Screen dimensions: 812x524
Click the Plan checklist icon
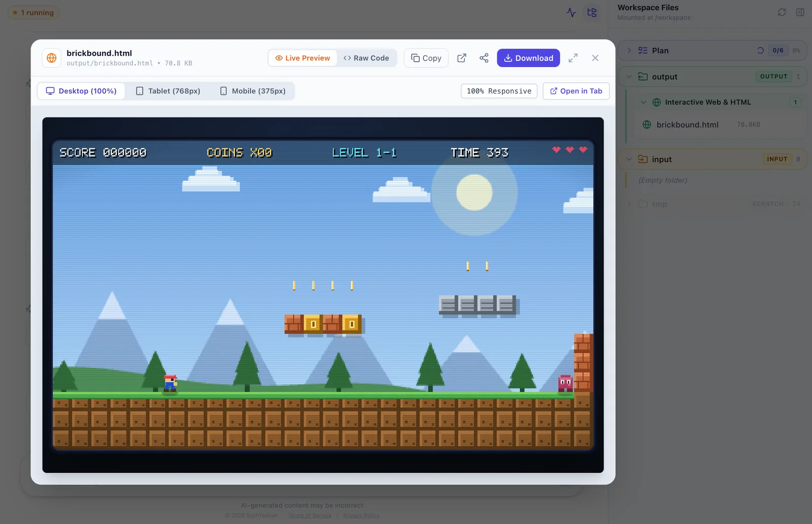(642, 50)
